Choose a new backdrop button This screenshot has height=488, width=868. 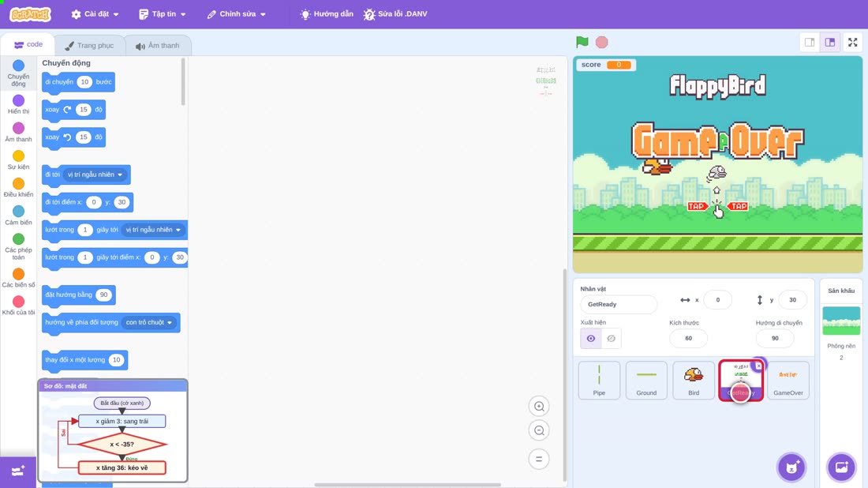(x=841, y=467)
